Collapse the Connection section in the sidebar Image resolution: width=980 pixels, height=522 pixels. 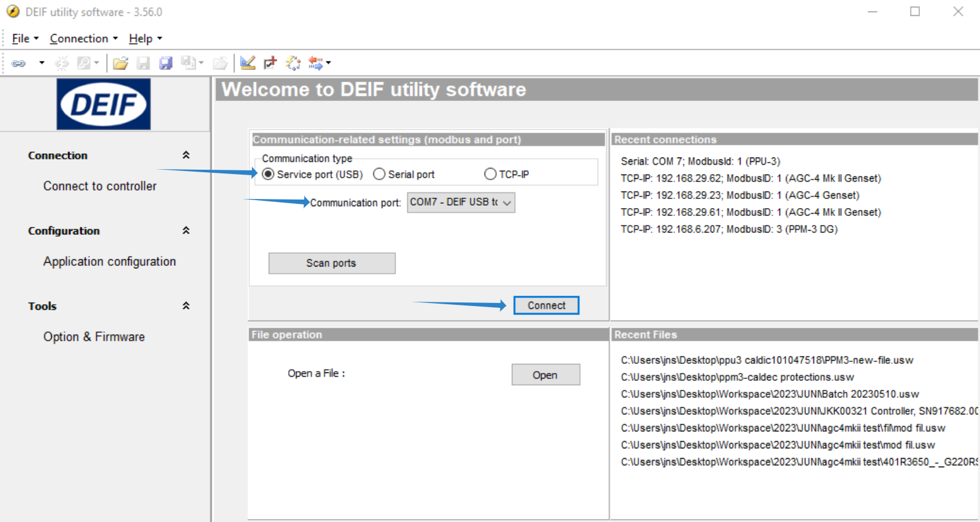click(x=186, y=155)
